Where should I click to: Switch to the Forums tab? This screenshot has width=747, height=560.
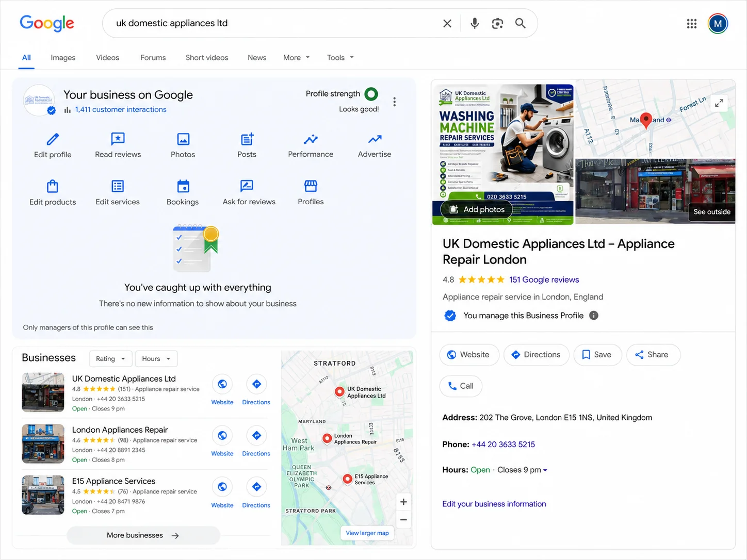click(x=153, y=58)
